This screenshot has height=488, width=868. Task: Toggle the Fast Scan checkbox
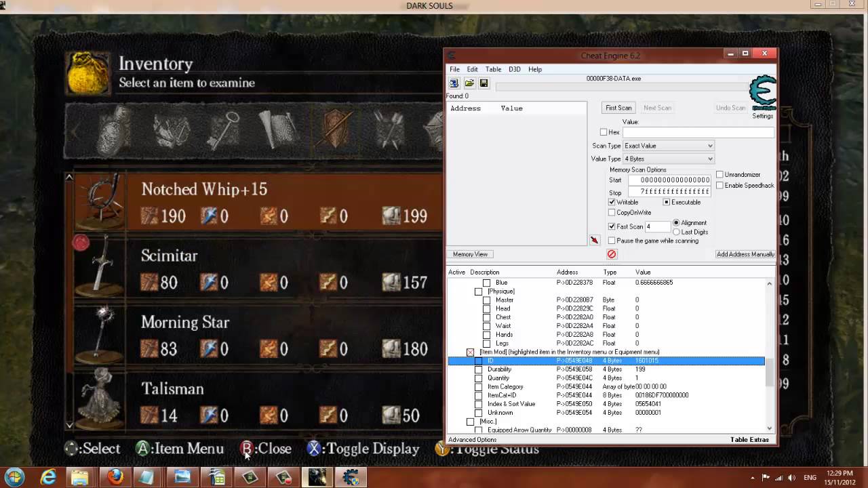(x=612, y=226)
